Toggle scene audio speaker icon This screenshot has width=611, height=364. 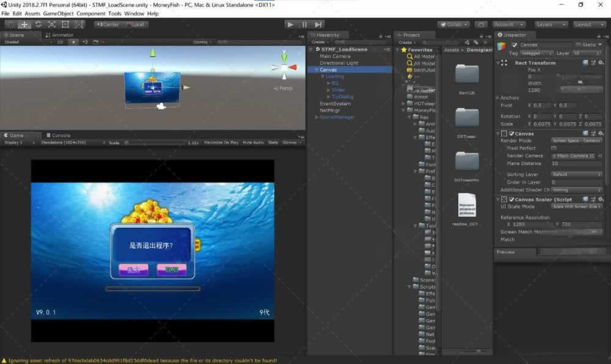(85, 42)
